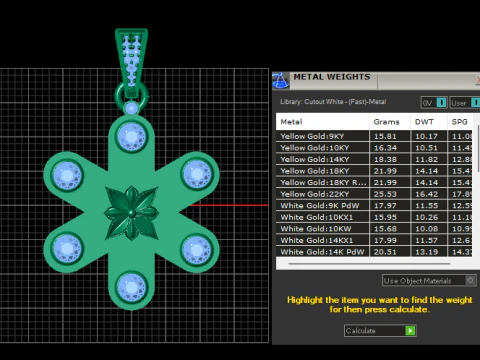
Task: Click the 17.97 grams value
Action: click(385, 206)
